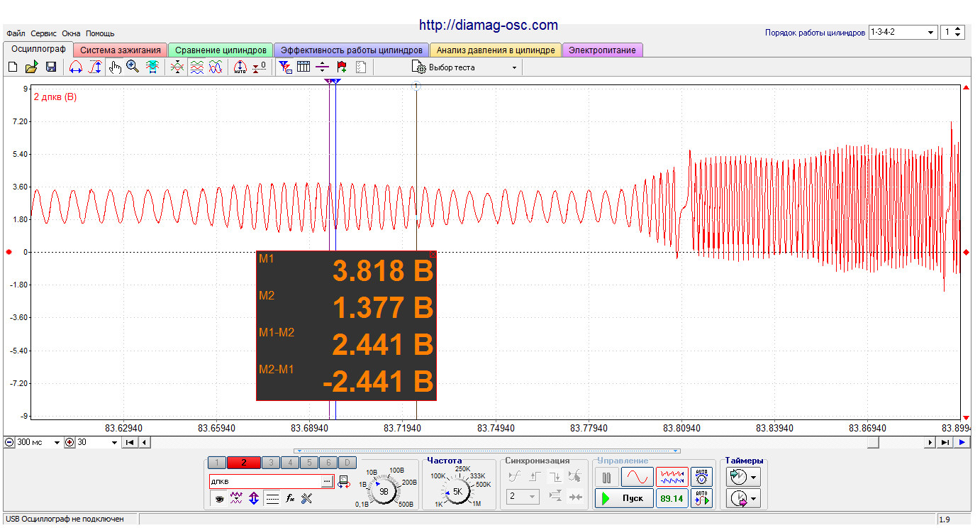Click the horizontal stretch waveform icon

click(76, 67)
